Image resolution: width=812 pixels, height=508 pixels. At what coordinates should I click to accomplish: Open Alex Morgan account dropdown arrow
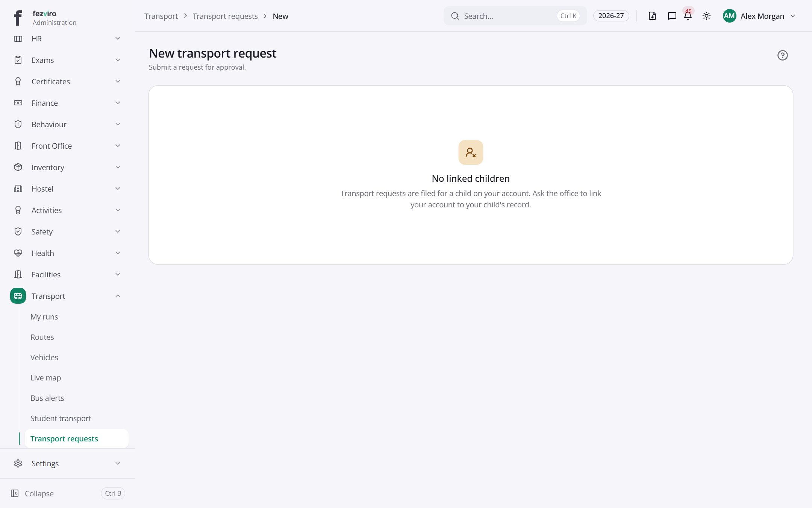[x=793, y=16]
